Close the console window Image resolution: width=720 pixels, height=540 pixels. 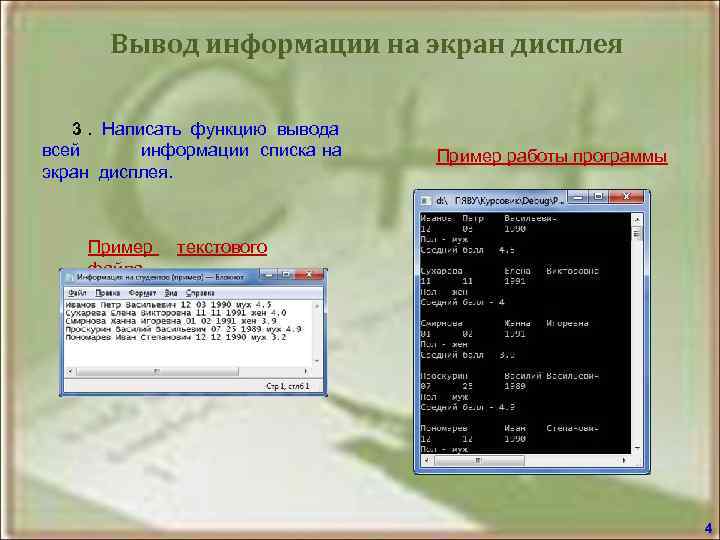627,197
